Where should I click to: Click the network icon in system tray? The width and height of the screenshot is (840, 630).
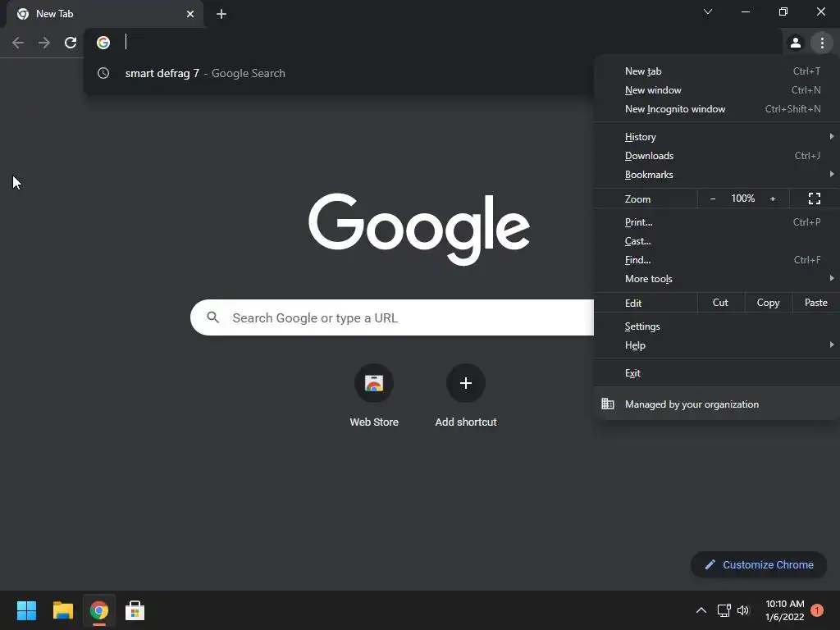click(724, 610)
